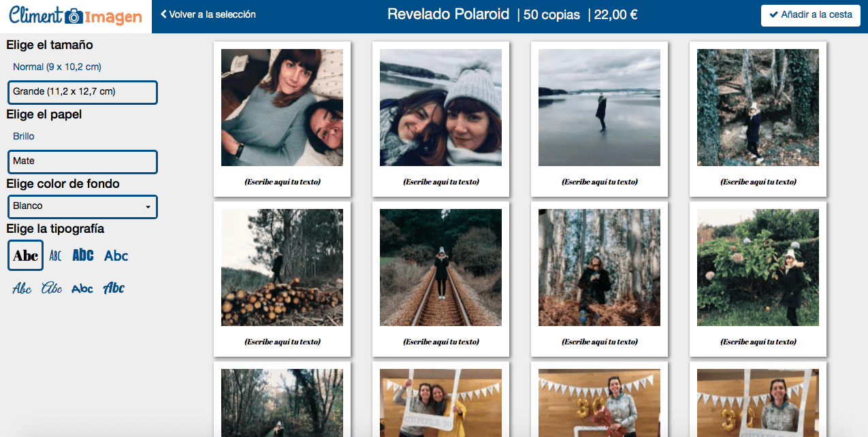
Task: Edit caption under the tall trees and ferns photo
Action: point(599,342)
